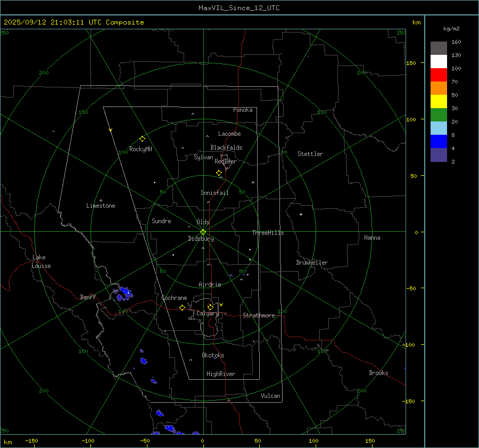Click the purple 2-4 legend swatch
This screenshot has height=448, width=479.
pyautogui.click(x=439, y=154)
